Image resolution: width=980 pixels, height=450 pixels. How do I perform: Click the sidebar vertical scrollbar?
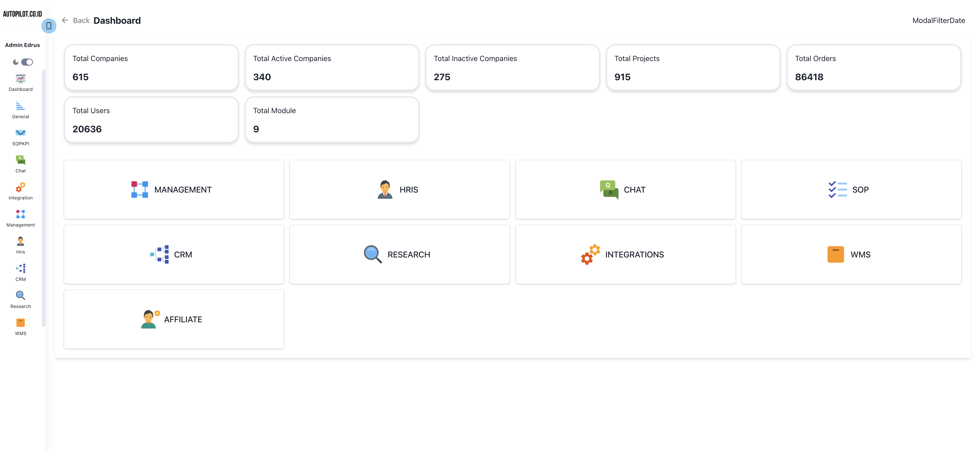[44, 198]
